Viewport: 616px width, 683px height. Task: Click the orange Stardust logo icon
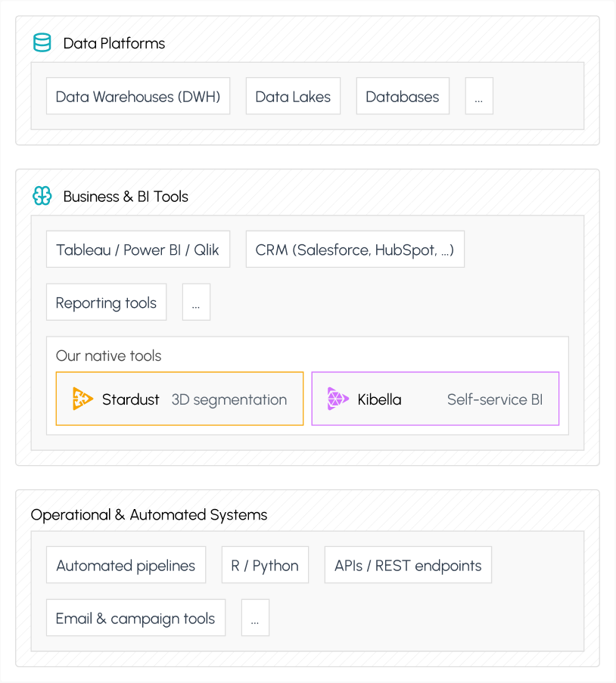tap(82, 399)
